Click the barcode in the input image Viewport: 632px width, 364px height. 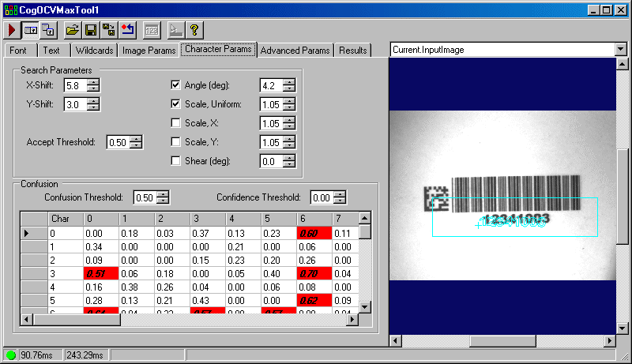516,194
